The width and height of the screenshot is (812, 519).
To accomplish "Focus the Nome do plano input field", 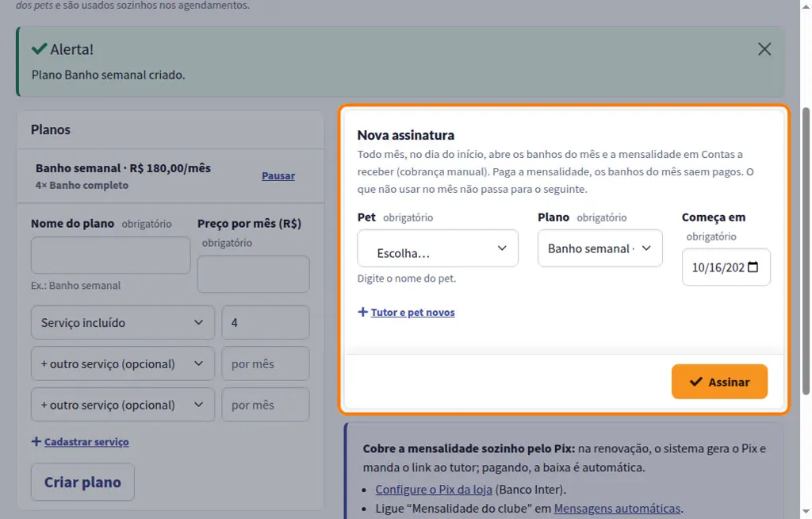I will 111,255.
